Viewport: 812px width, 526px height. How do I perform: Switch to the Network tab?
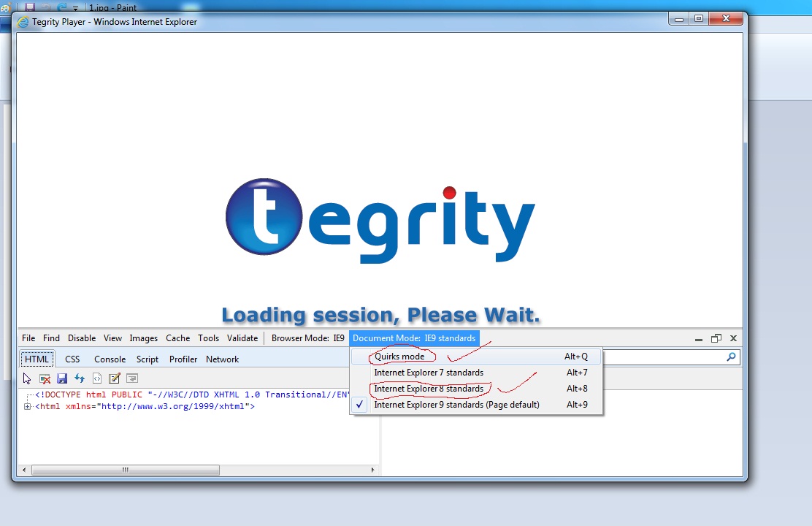222,359
